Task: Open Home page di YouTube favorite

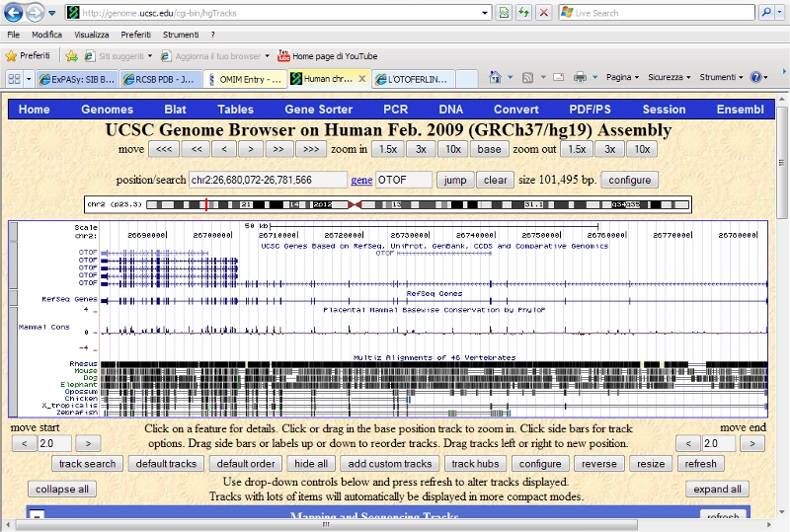Action: [328, 56]
